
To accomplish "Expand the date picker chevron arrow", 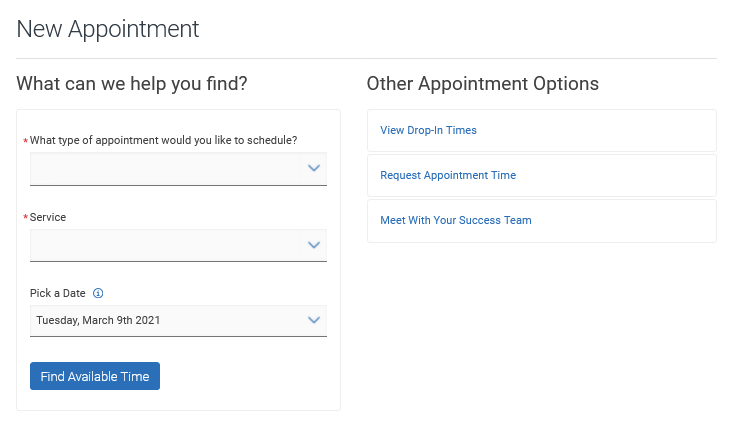I will tap(314, 321).
